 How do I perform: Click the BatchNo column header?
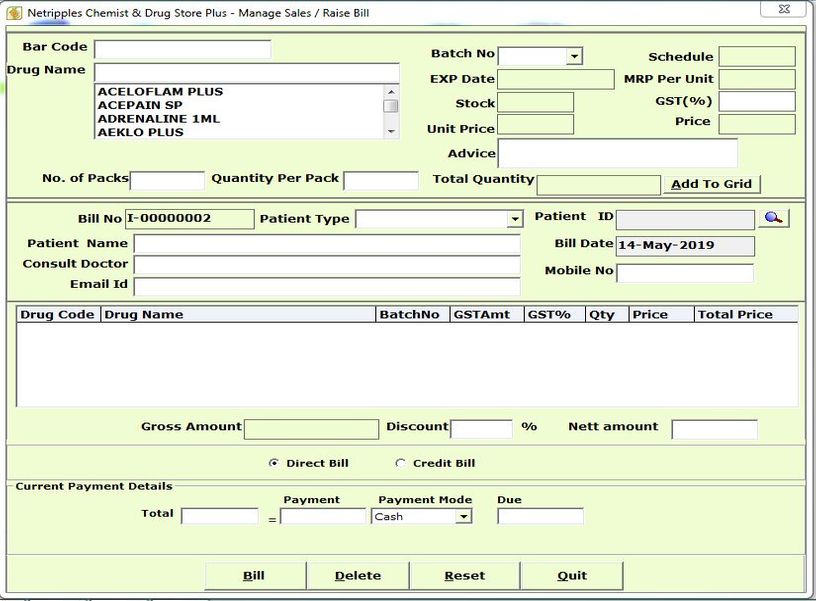(x=413, y=314)
